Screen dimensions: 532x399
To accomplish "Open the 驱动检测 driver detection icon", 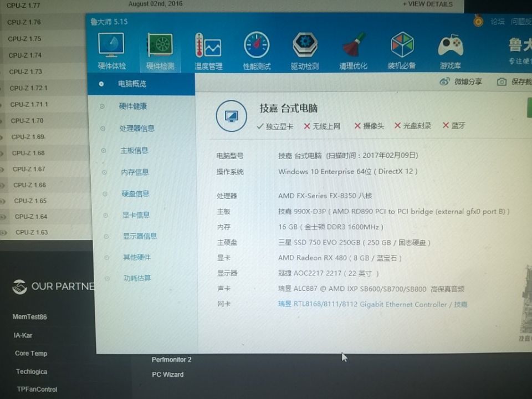I will coord(305,45).
